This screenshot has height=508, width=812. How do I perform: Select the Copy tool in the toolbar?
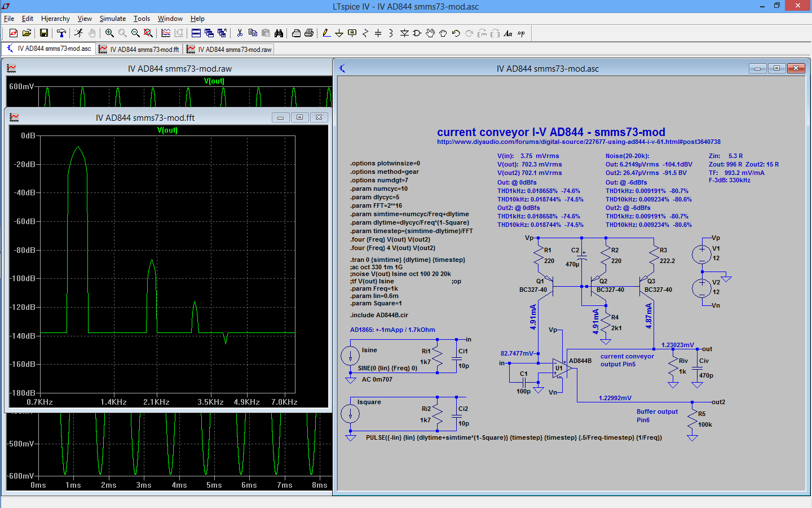coord(253,33)
